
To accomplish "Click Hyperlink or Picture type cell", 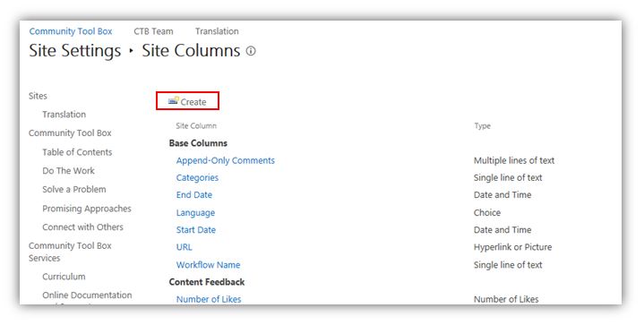I will point(512,247).
